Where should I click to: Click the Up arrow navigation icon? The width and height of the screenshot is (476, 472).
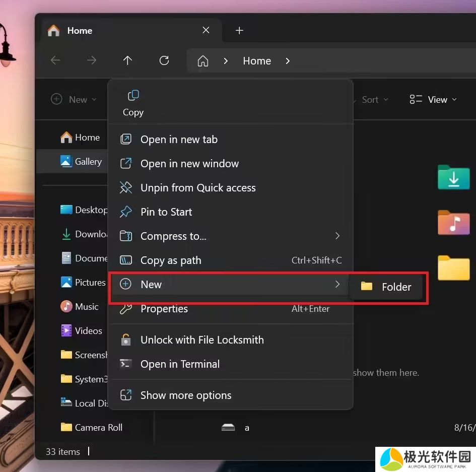point(127,61)
